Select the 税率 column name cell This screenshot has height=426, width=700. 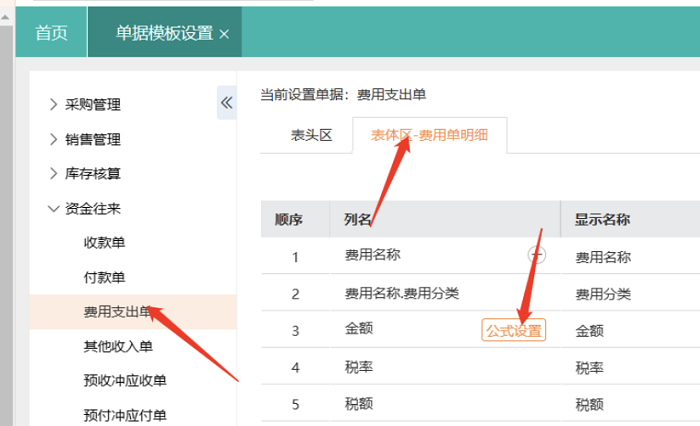(x=359, y=367)
